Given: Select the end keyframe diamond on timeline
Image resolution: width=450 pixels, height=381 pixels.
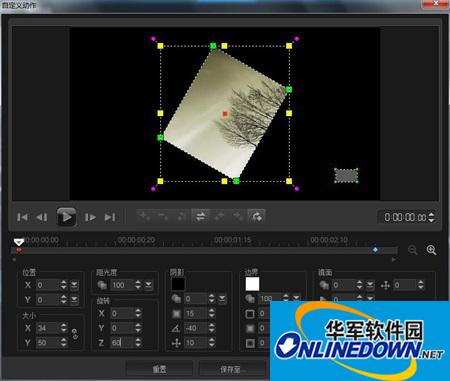Looking at the screenshot, I should (x=375, y=249).
